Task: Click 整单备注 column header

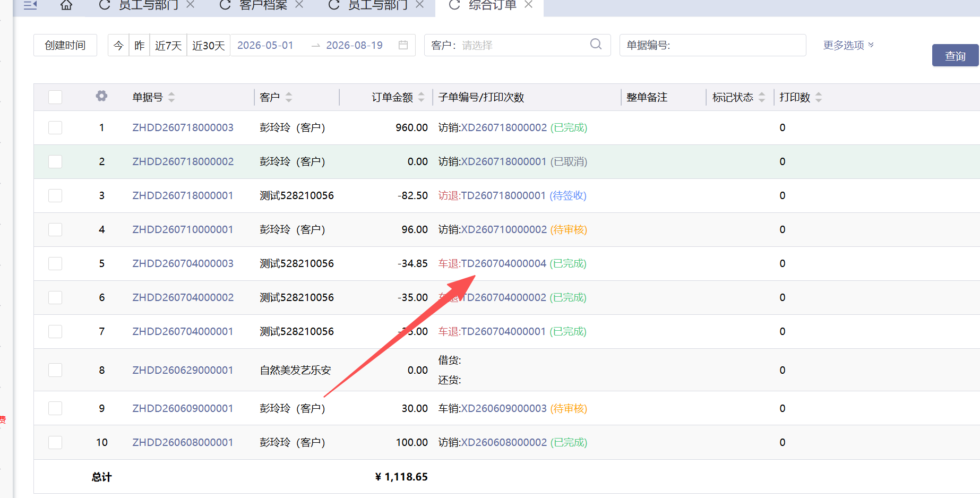Action: tap(647, 97)
